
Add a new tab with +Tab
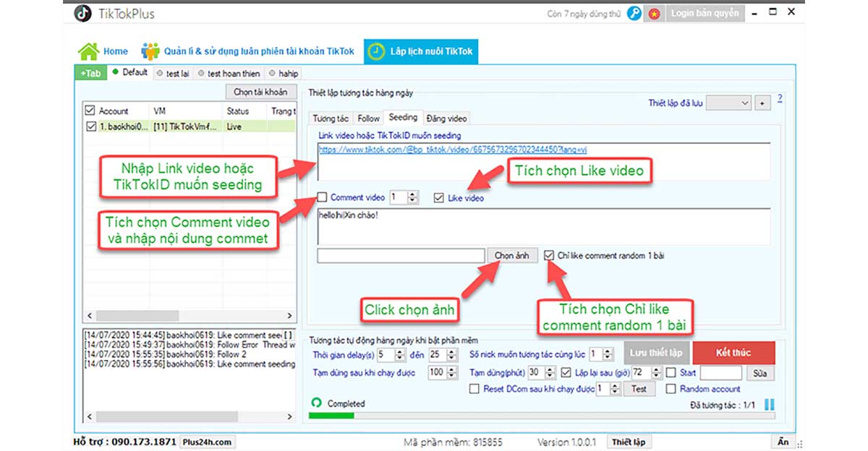[x=90, y=73]
